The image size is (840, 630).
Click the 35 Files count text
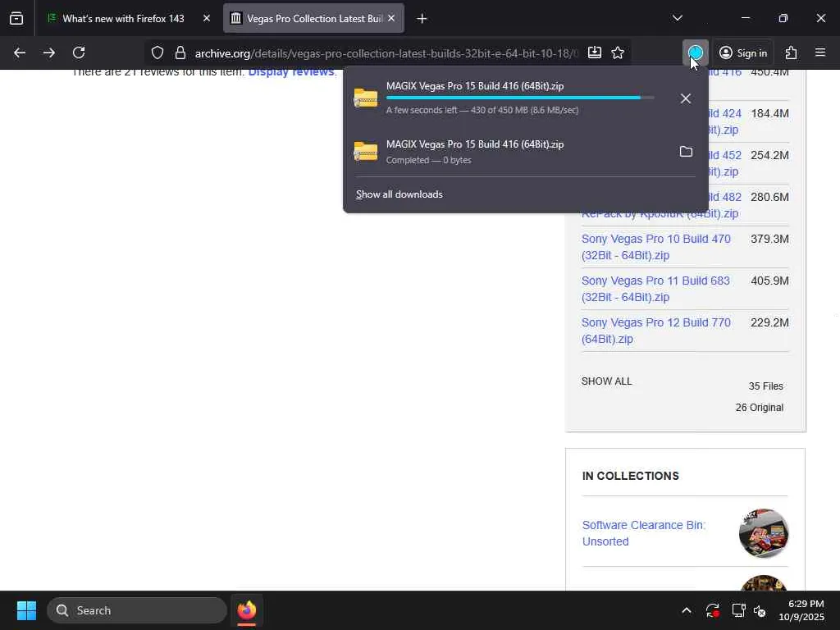[x=765, y=386]
